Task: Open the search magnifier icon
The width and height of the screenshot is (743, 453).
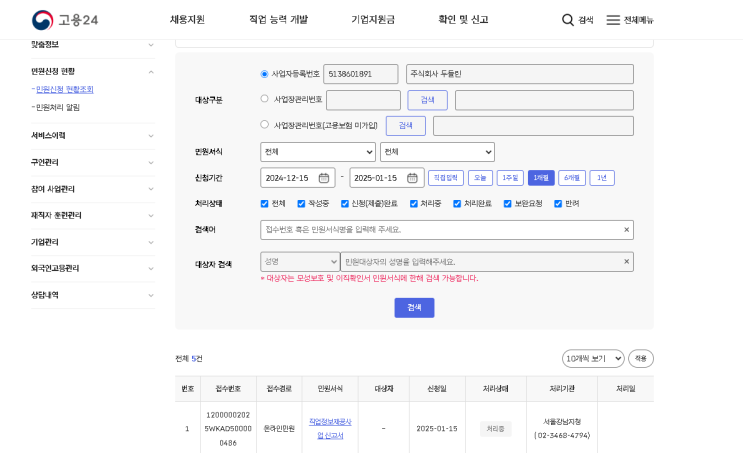Action: pos(568,20)
